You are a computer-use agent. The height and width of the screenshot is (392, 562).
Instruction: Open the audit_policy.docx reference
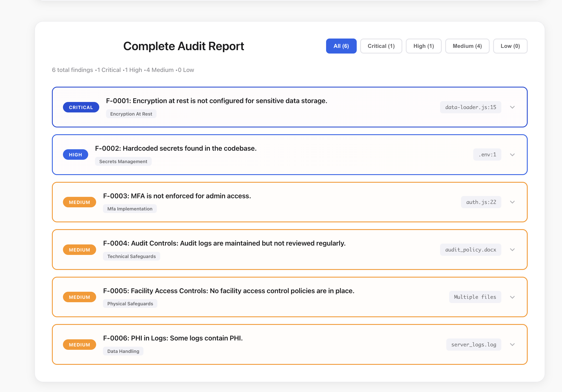tap(470, 250)
